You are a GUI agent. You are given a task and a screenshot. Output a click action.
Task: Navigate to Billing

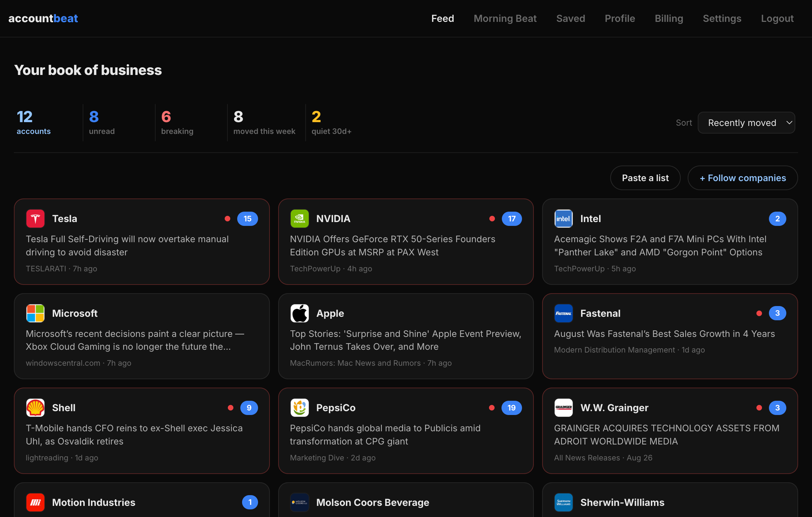click(x=669, y=18)
